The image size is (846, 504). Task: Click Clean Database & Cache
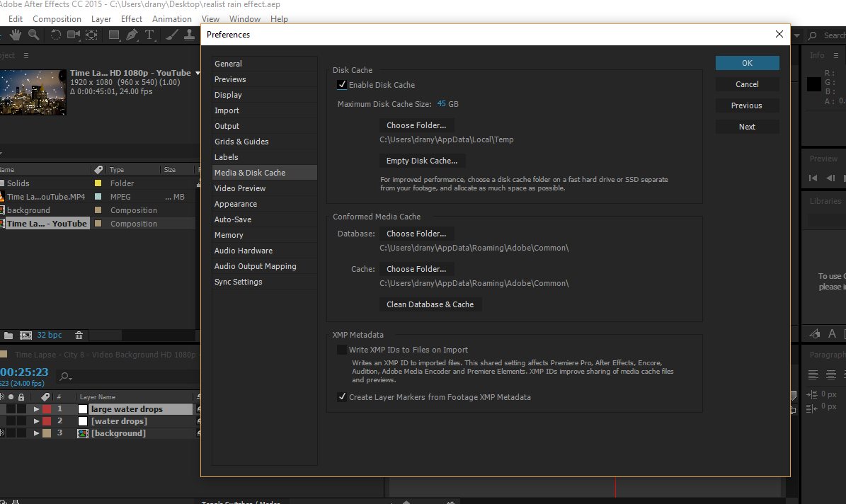click(430, 304)
